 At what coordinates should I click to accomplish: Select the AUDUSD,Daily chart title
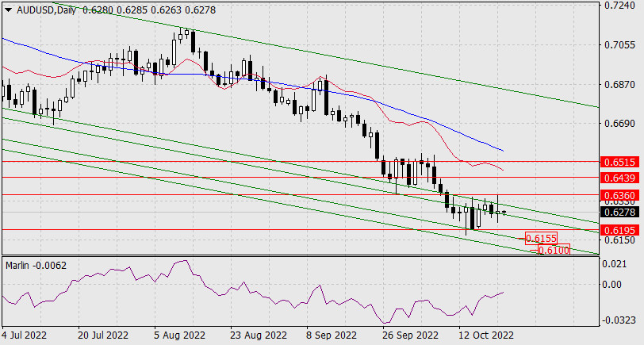(x=47, y=10)
